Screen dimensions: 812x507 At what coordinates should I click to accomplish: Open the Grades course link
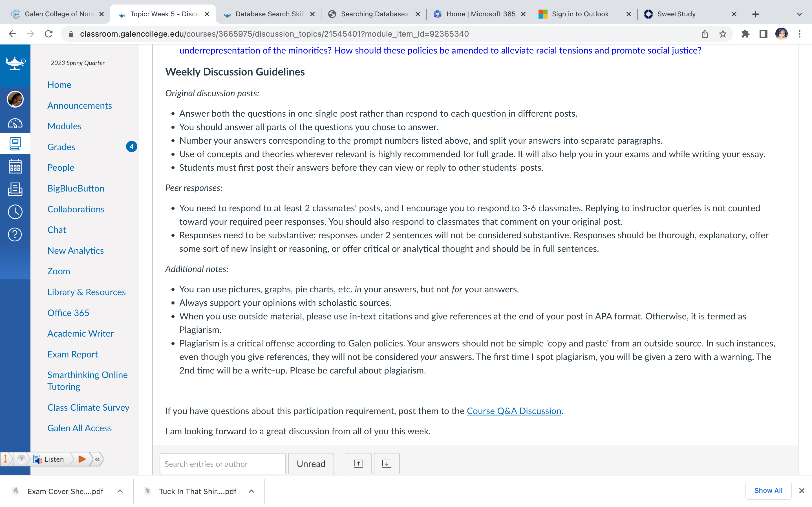[61, 147]
